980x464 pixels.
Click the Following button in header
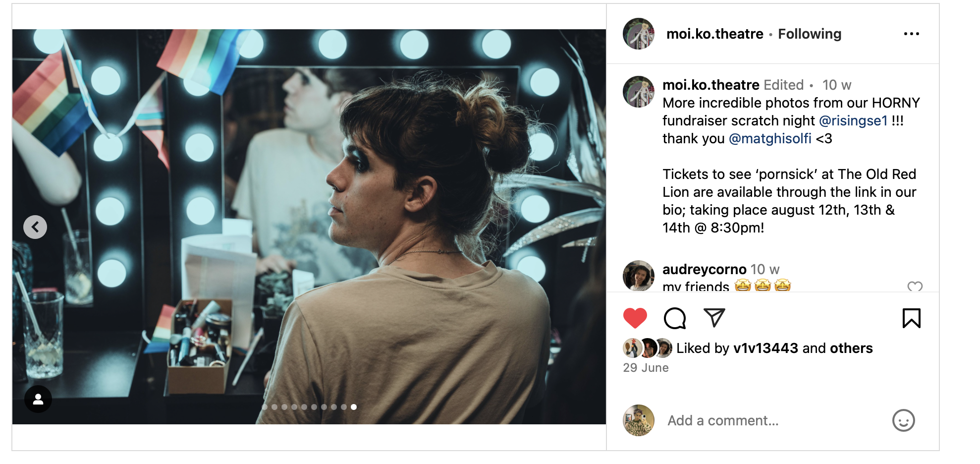pos(809,34)
